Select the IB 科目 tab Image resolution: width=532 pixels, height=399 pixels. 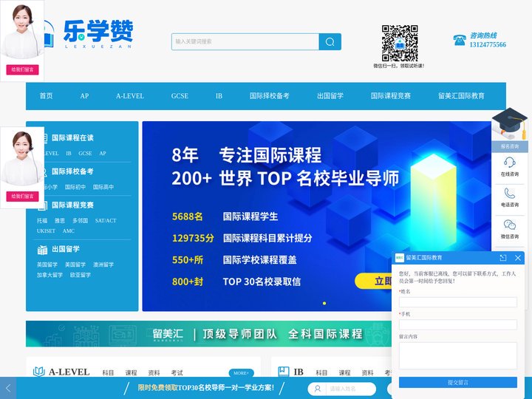[x=321, y=372]
